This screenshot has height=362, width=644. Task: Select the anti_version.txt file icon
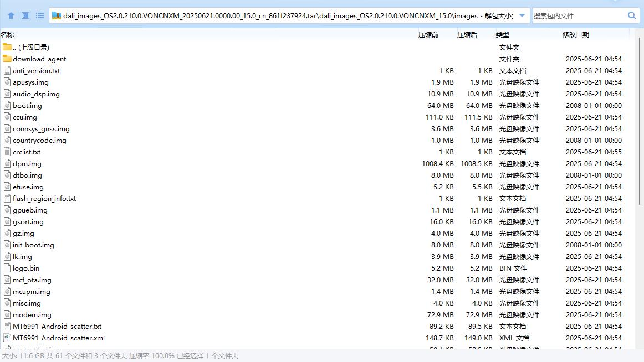(7, 70)
